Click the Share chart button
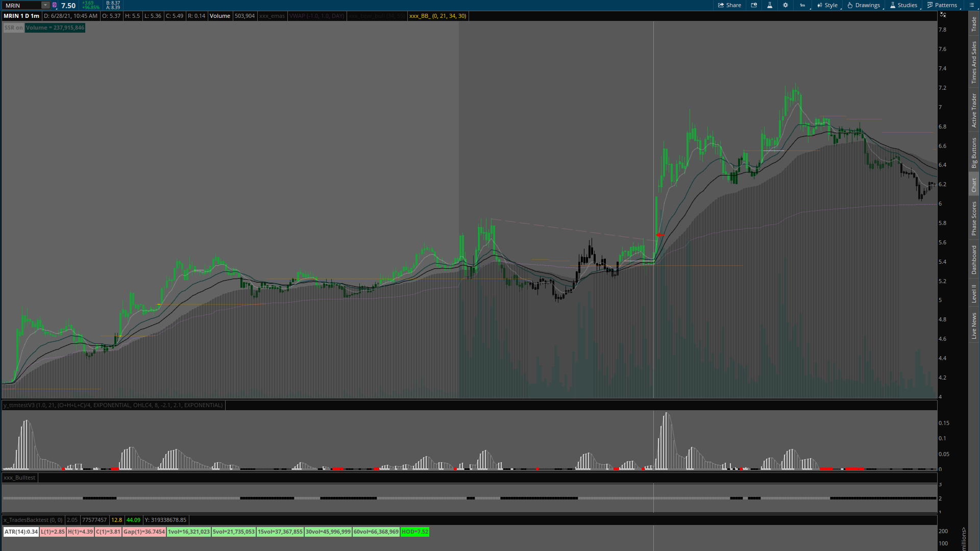Screen dimensions: 980x551 point(729,5)
